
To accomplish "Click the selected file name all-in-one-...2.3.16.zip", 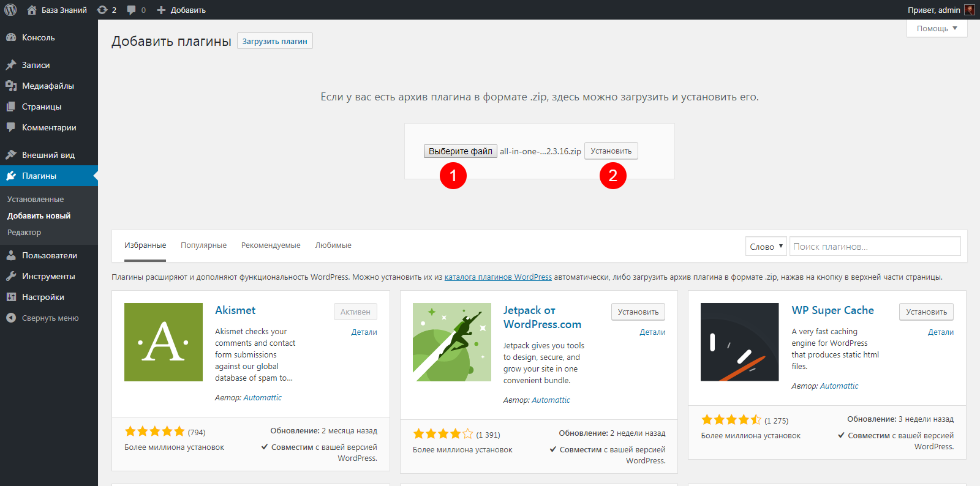I will pos(540,151).
